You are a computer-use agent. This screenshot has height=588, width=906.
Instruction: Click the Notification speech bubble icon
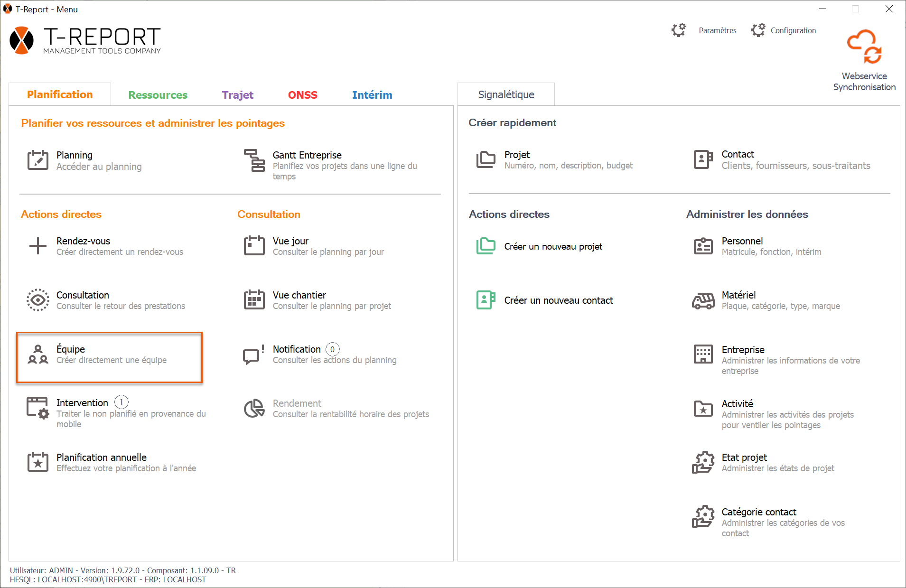click(x=253, y=355)
